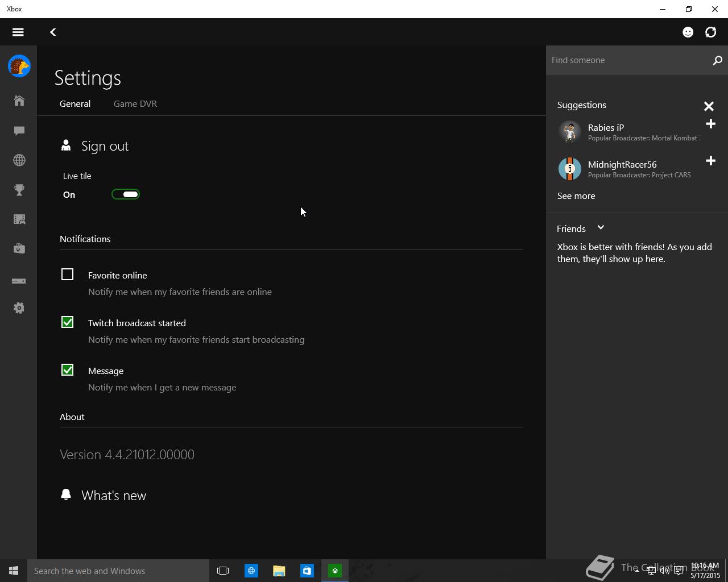Uncheck Twitch broadcast started checkbox
Screen dimensions: 728x582
pyautogui.click(x=68, y=322)
